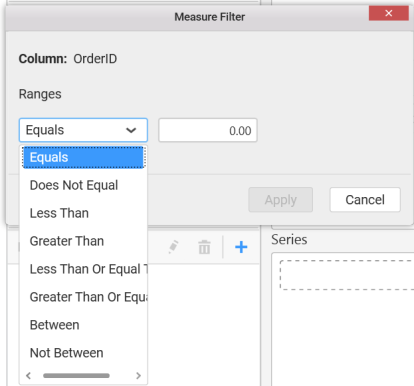
Task: Click the dashed Series drop area
Action: [347, 275]
